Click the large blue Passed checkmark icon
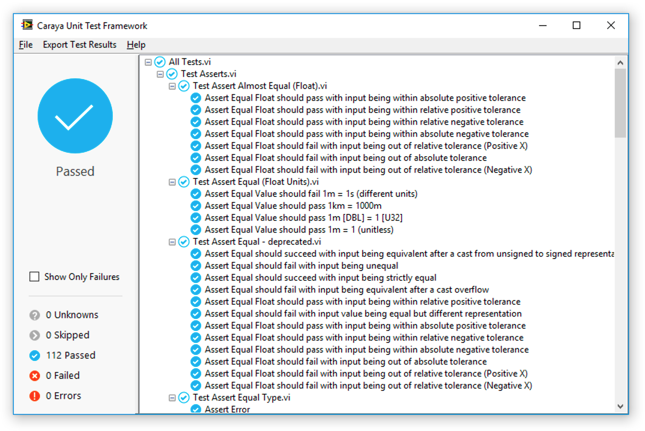645x431 pixels. click(x=75, y=117)
